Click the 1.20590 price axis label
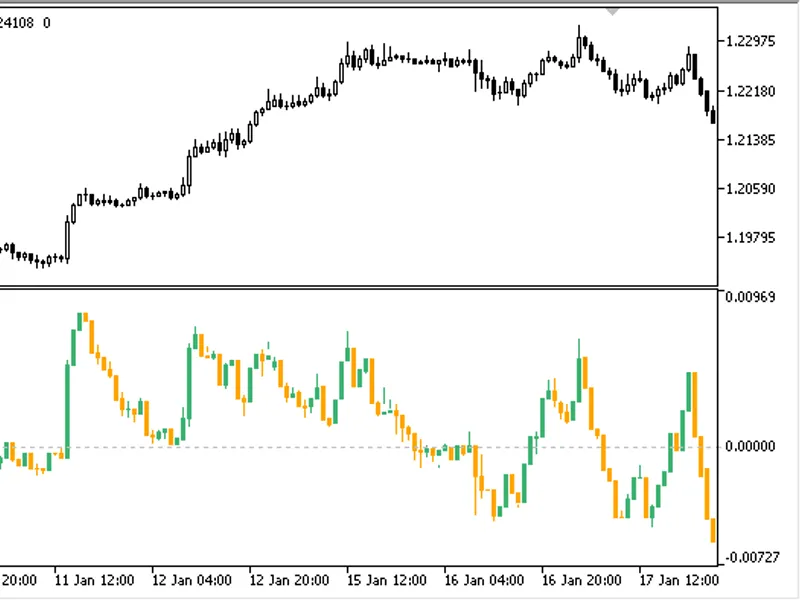Image resolution: width=800 pixels, height=600 pixels. pos(750,189)
